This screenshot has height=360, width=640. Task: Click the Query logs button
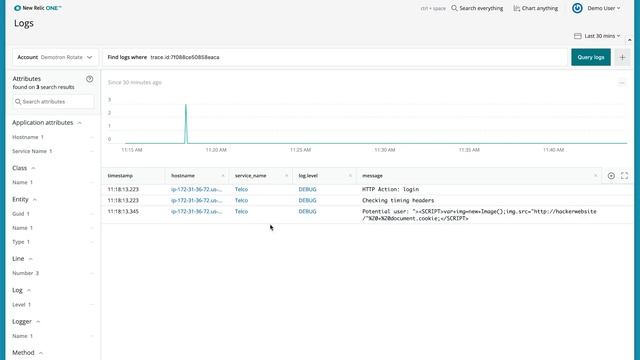click(x=591, y=57)
